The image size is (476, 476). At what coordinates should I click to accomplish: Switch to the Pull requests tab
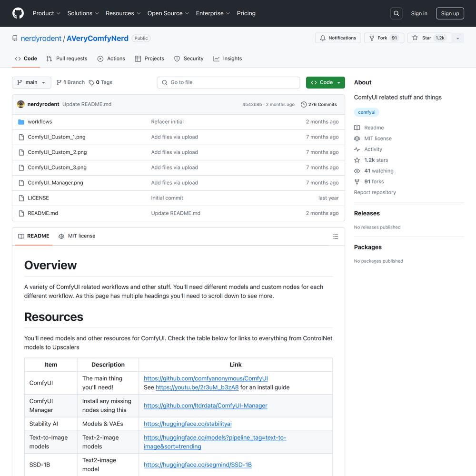[x=67, y=59]
